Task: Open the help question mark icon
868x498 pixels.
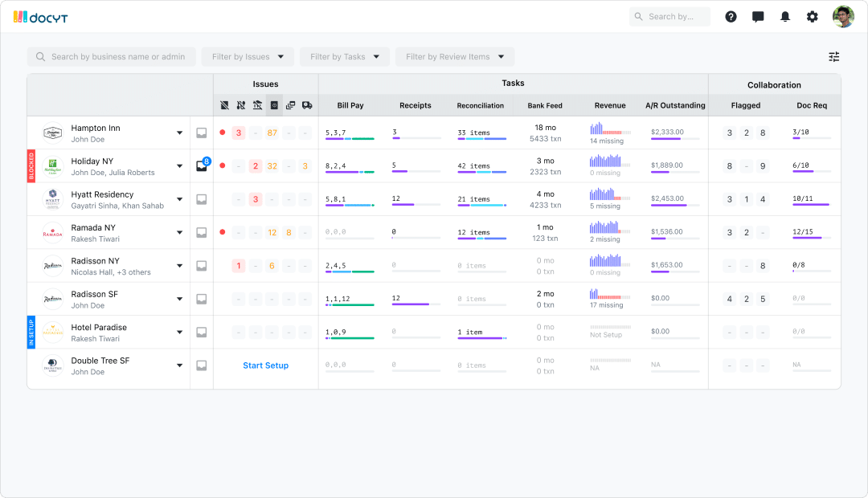Action: pyautogui.click(x=731, y=17)
